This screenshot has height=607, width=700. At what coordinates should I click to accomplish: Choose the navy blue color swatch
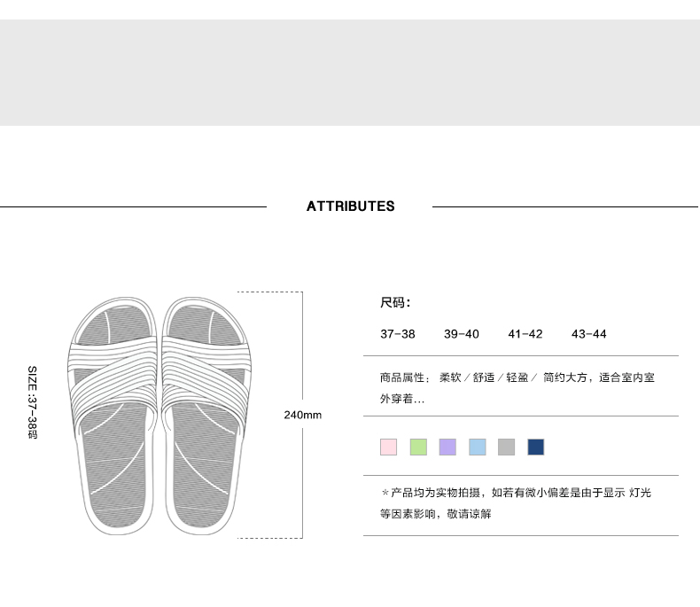click(x=535, y=447)
